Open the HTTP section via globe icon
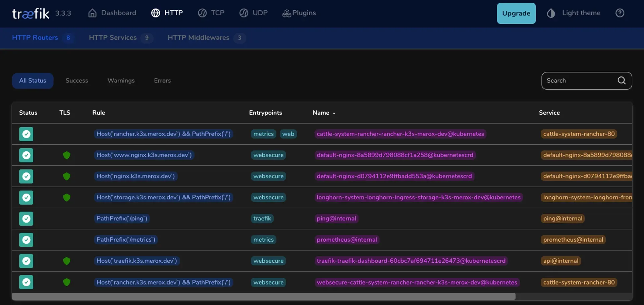The width and height of the screenshot is (644, 305). 156,13
